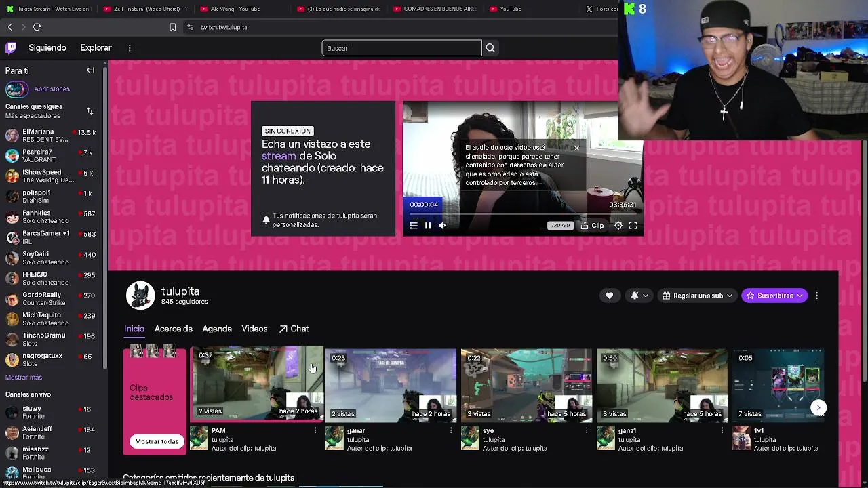Play the PAM clip thumbnail
Viewport: 868px width, 488px height.
click(257, 384)
